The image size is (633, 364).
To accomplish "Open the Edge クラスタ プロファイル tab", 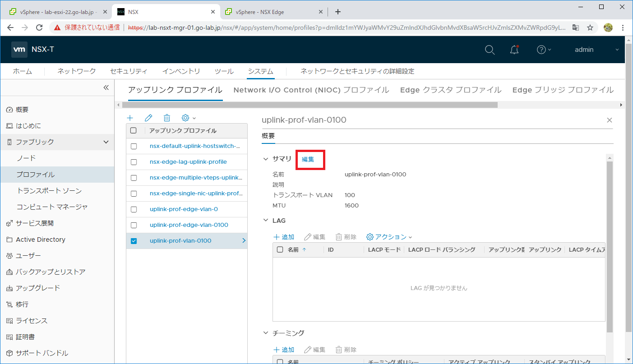I will tap(451, 90).
